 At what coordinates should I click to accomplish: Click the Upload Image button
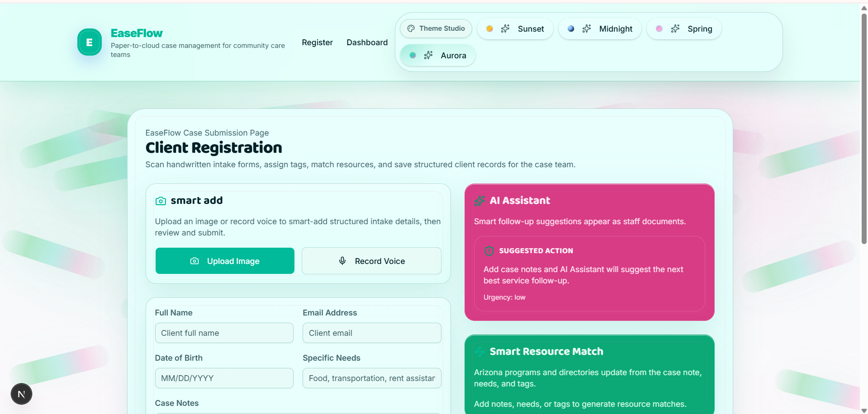point(225,261)
